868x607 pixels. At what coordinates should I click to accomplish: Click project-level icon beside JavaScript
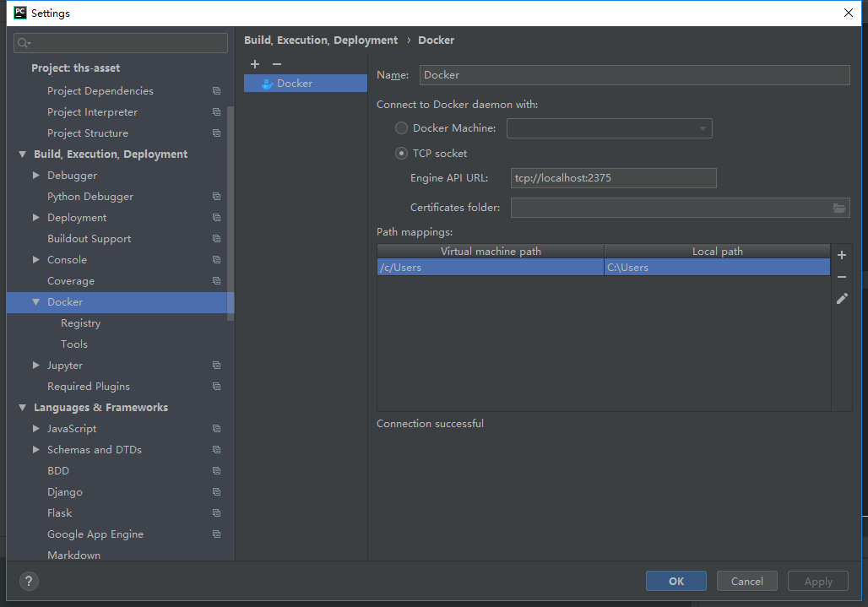[216, 428]
